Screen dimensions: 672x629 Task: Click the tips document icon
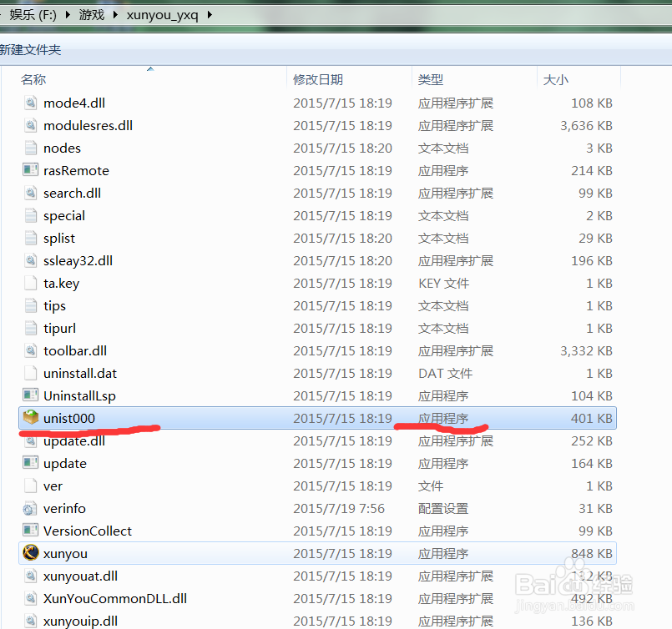point(30,305)
